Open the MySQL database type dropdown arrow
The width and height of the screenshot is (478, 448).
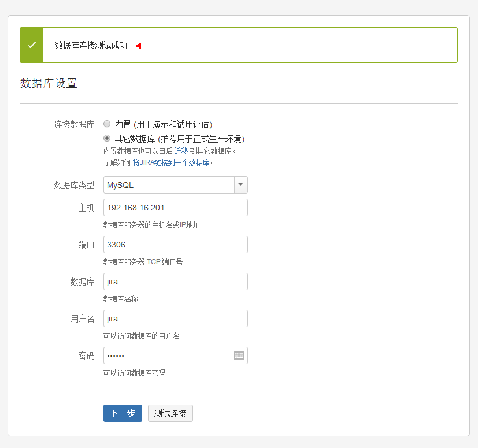coord(241,185)
